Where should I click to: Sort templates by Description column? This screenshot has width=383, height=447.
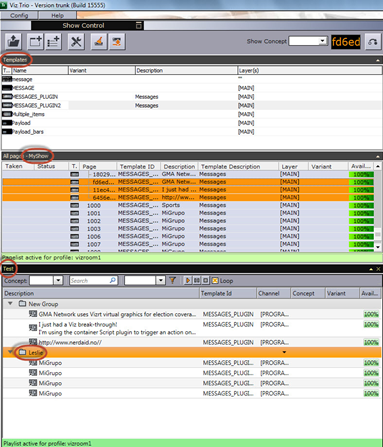click(x=186, y=70)
